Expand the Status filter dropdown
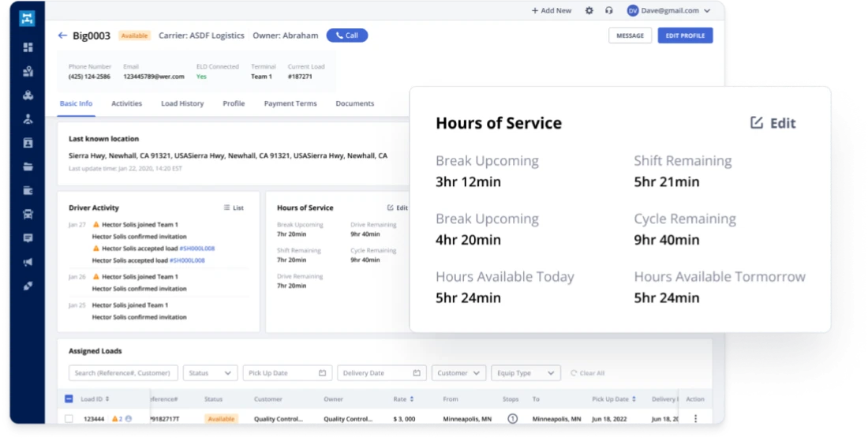Image resolution: width=868 pixels, height=445 pixels. (210, 373)
